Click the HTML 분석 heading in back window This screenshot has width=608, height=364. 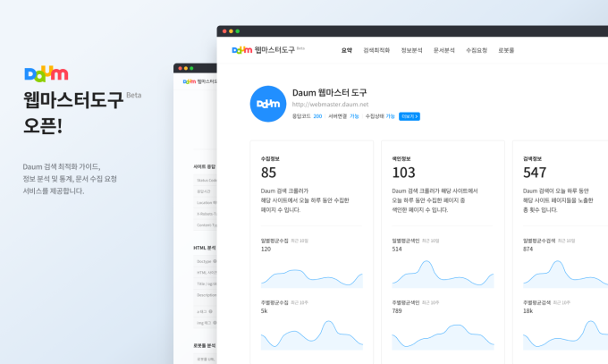click(x=205, y=248)
